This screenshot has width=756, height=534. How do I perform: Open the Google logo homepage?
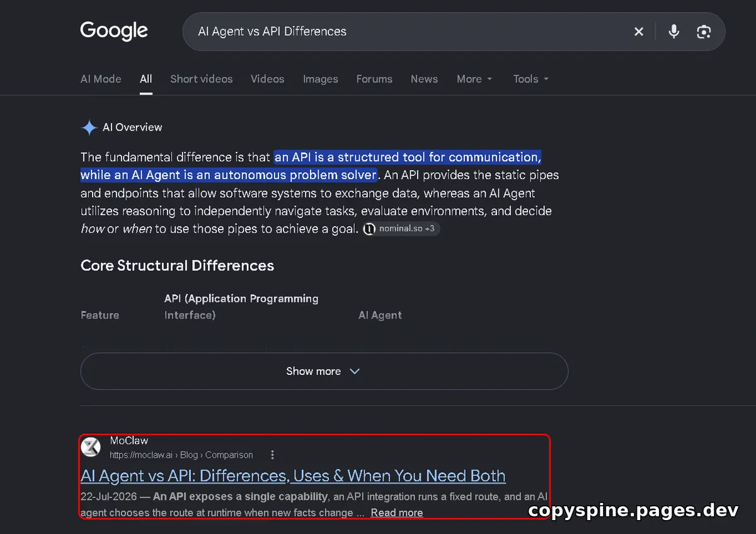[x=114, y=31]
